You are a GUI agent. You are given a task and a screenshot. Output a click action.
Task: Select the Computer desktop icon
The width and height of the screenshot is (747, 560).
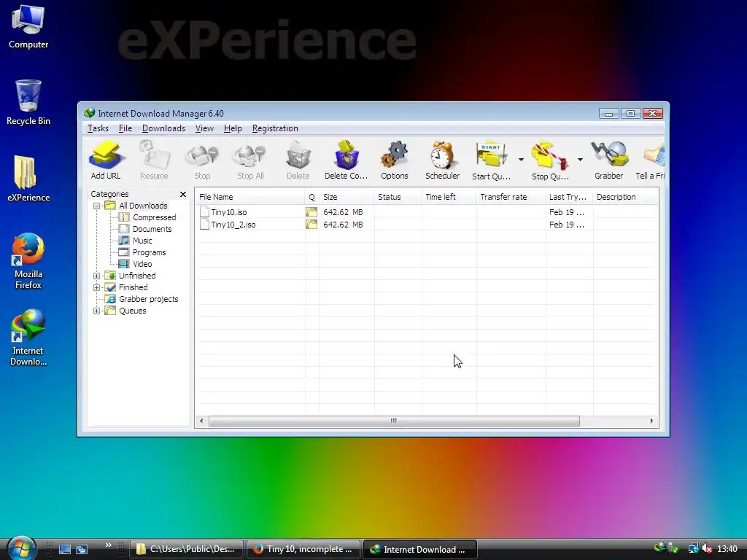coord(28,27)
